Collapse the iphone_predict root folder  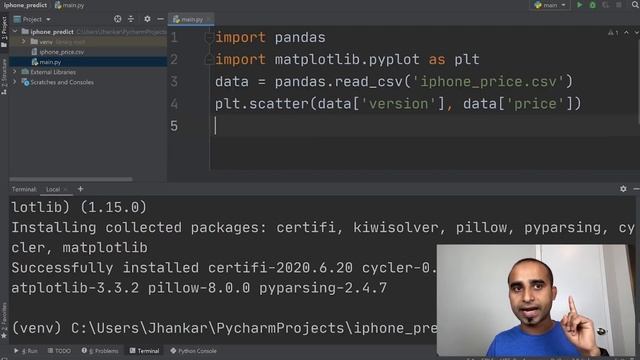16,31
